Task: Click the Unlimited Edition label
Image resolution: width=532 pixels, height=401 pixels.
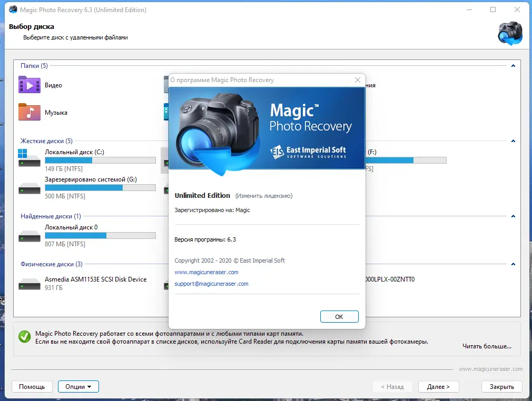Action: [x=202, y=195]
